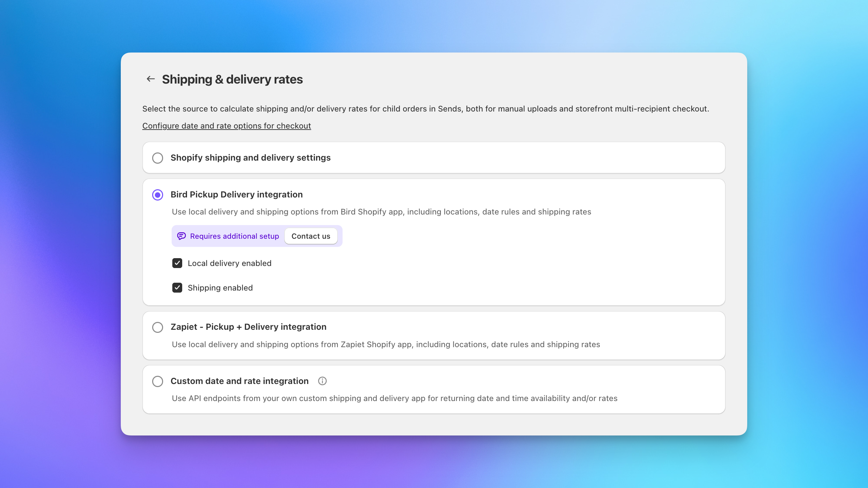868x488 pixels.
Task: Click the Shopify shipping and delivery settings card
Action: pos(433,158)
